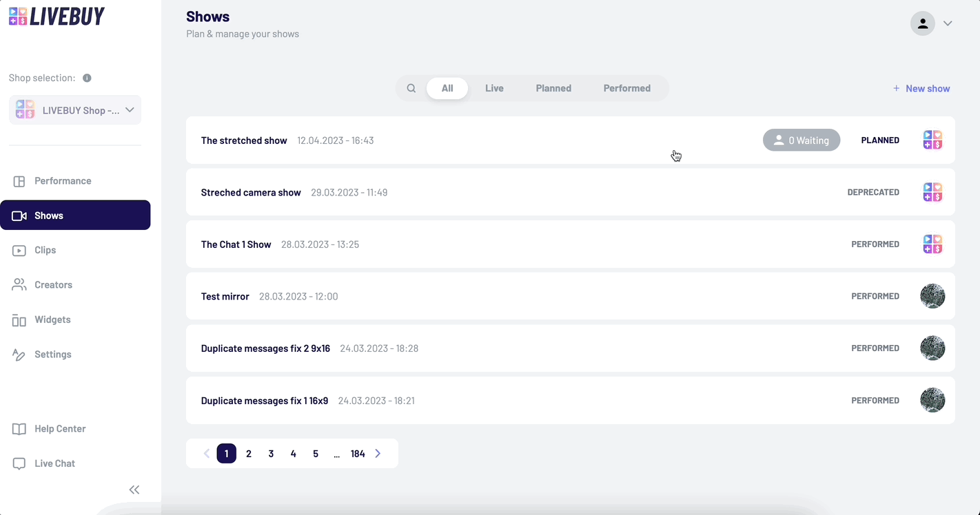Open the Clips section
Viewport: 980px width, 515px height.
[x=44, y=250]
